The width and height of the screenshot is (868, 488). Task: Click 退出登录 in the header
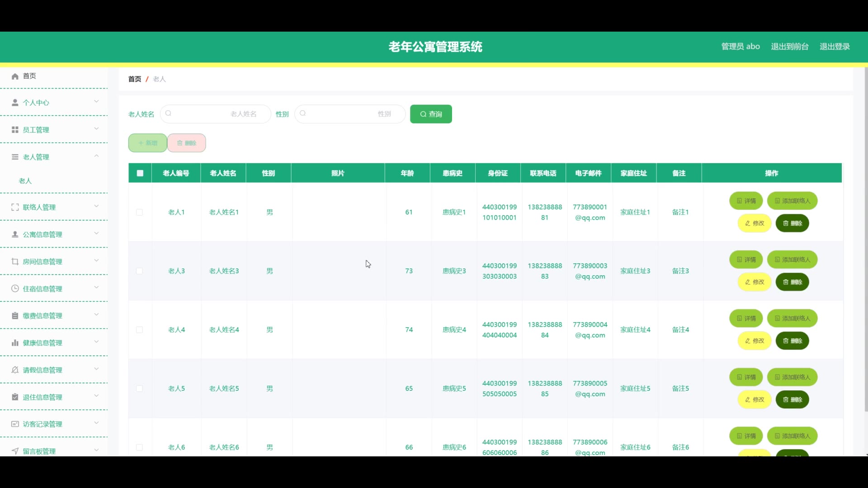(835, 47)
